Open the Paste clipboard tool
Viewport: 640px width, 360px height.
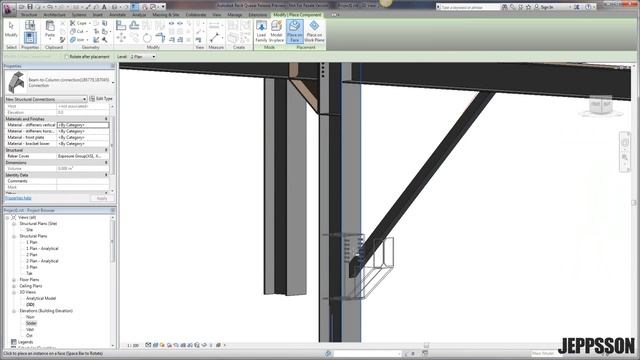pyautogui.click(x=50, y=30)
